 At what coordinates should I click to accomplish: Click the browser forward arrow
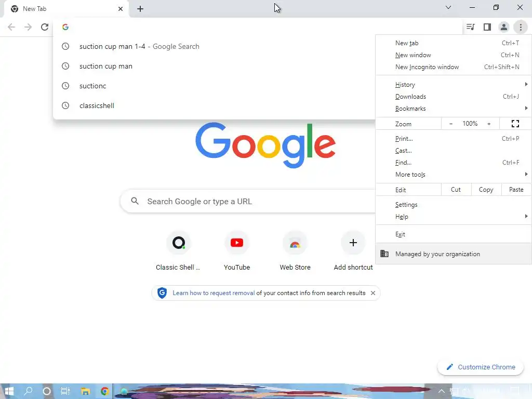pyautogui.click(x=28, y=27)
